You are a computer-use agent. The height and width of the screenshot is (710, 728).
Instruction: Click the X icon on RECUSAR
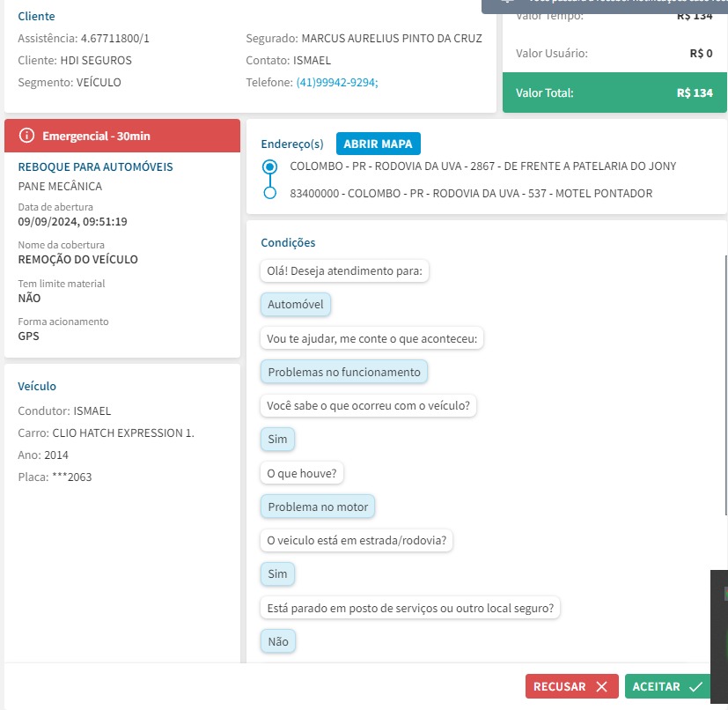tap(601, 686)
